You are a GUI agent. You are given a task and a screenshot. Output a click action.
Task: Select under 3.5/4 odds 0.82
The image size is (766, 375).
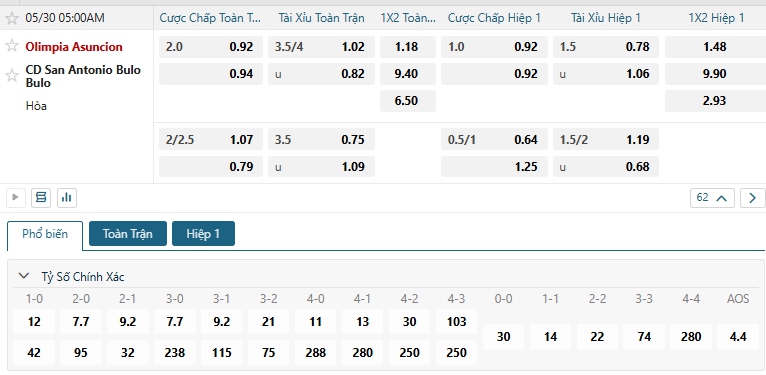321,74
